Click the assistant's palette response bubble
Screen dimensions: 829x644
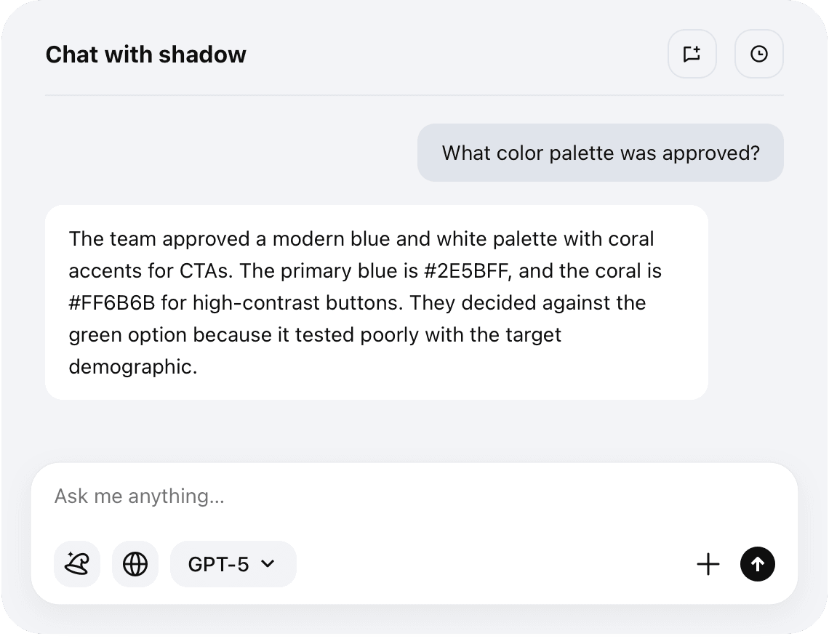(376, 302)
